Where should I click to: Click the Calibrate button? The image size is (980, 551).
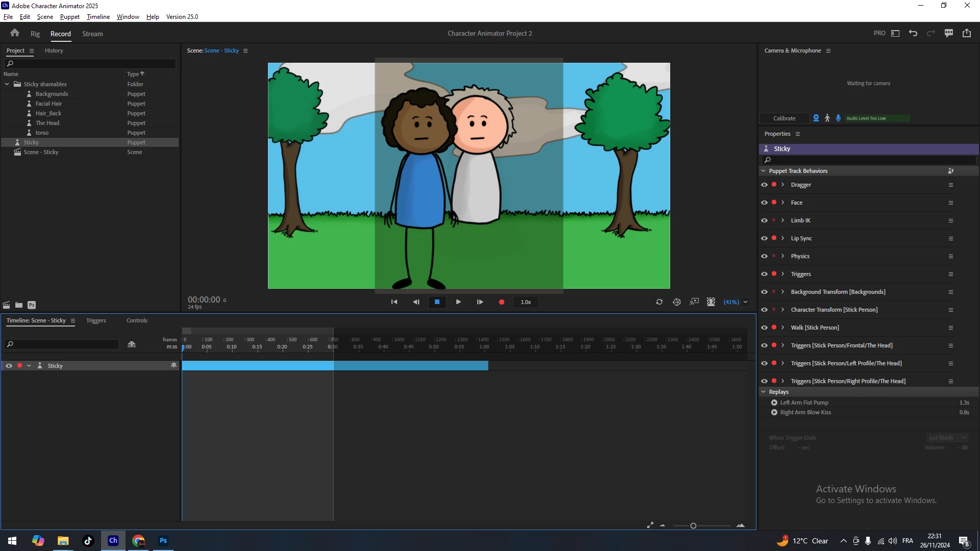(x=784, y=118)
